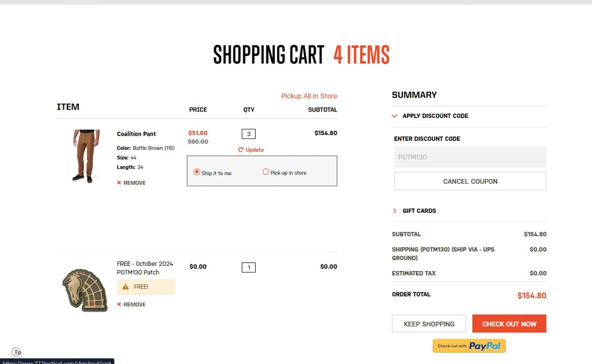Click the Coalition Pant quantity field

click(249, 134)
